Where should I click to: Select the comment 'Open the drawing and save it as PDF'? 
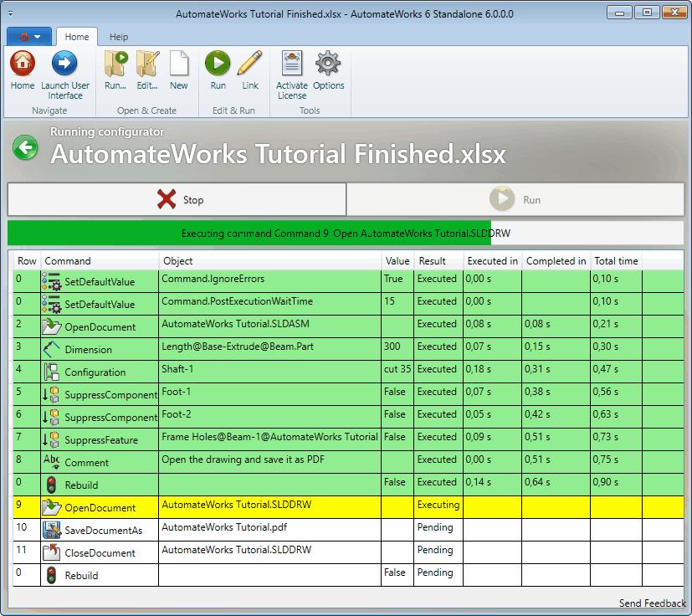[269, 461]
